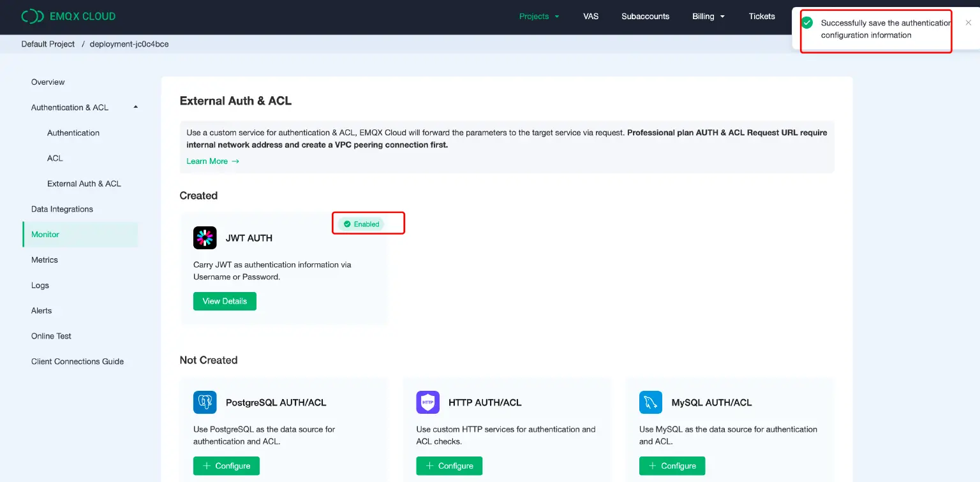
Task: Navigate to Default Project breadcrumb
Action: point(48,44)
